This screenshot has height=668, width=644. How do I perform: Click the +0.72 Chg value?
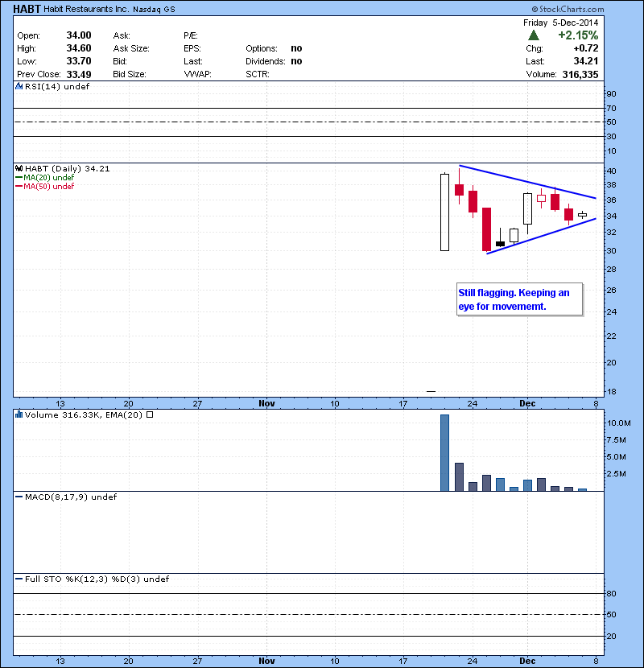(586, 48)
